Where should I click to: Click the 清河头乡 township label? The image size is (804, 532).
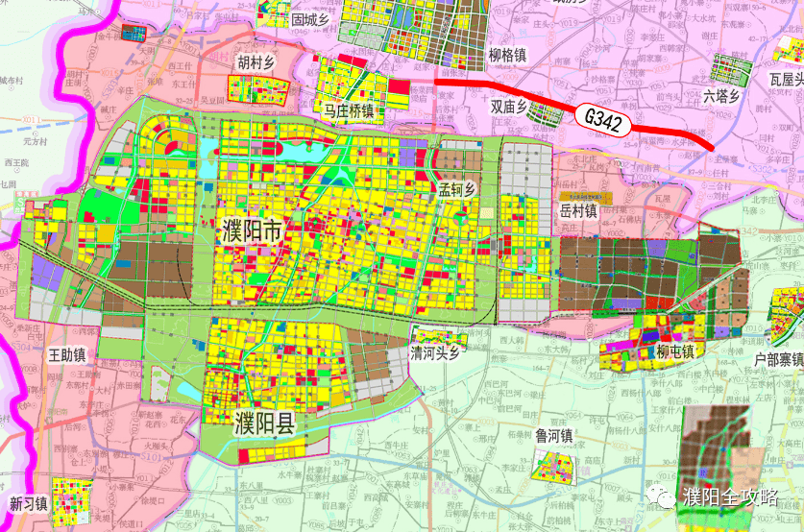coord(437,352)
